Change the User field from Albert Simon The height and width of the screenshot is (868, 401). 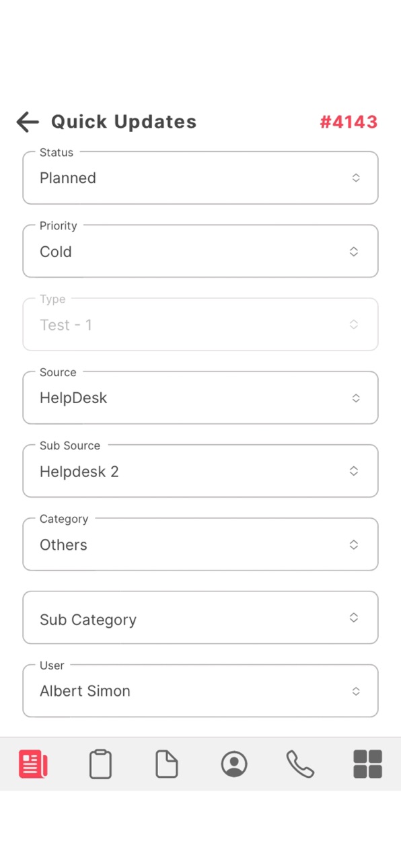coord(200,691)
